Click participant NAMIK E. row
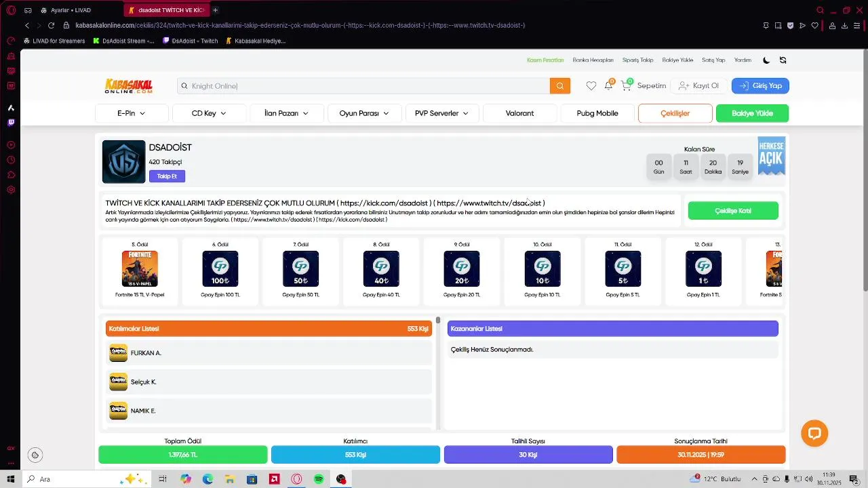This screenshot has height=488, width=868. tap(269, 411)
